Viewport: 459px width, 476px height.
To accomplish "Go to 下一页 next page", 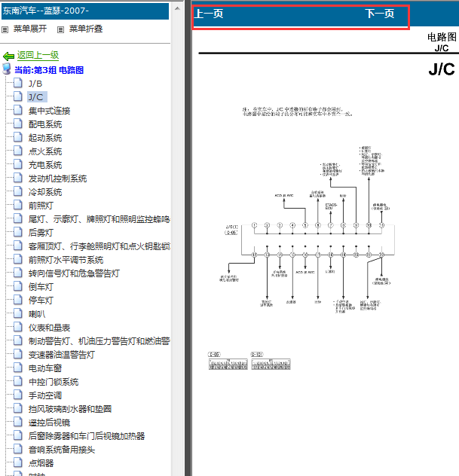I will [380, 14].
